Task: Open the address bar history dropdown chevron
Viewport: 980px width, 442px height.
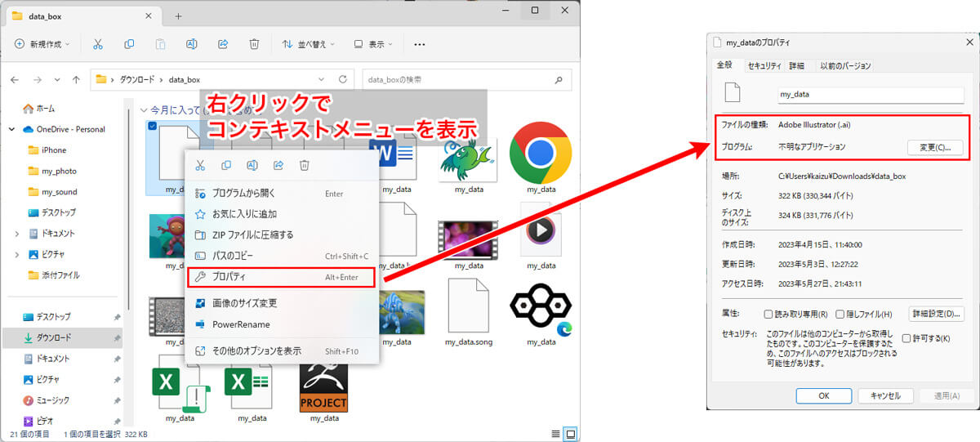Action: point(322,79)
